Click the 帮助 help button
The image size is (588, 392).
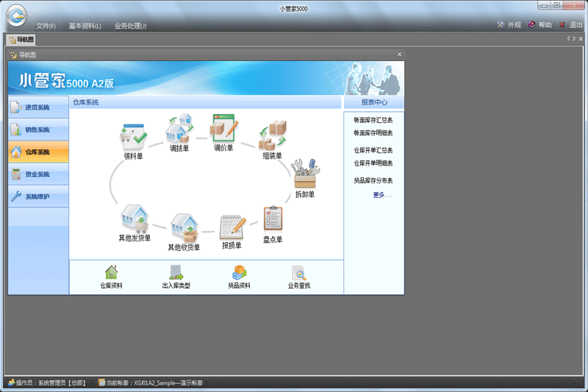539,25
